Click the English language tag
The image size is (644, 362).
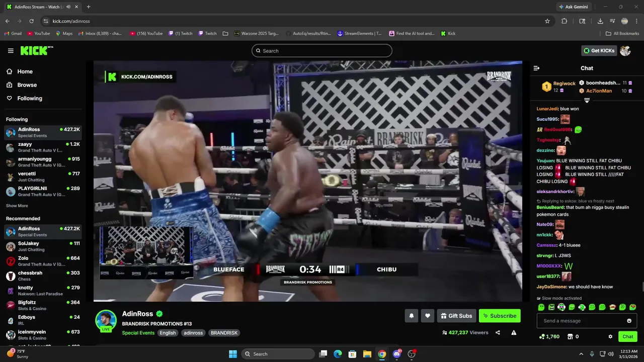(x=168, y=333)
